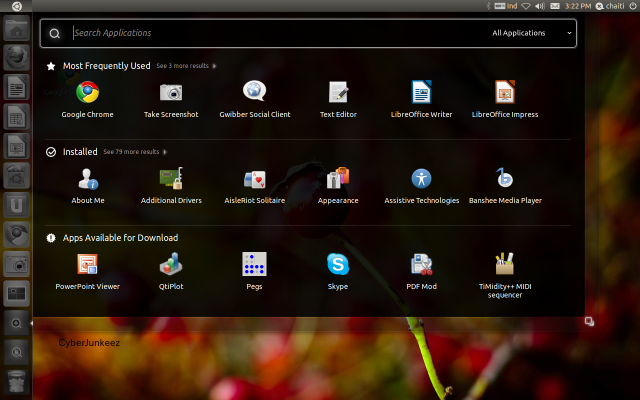Image resolution: width=640 pixels, height=400 pixels.
Task: Open the network indicator menu
Action: tap(526, 6)
